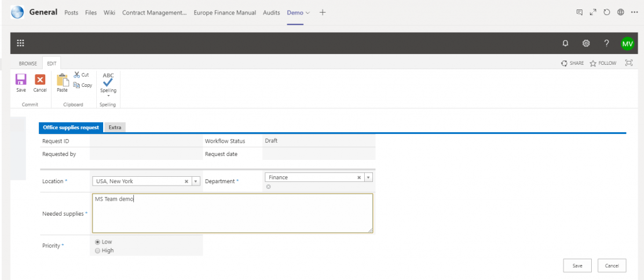Switch to the Posts tab
The height and width of the screenshot is (280, 644).
72,13
